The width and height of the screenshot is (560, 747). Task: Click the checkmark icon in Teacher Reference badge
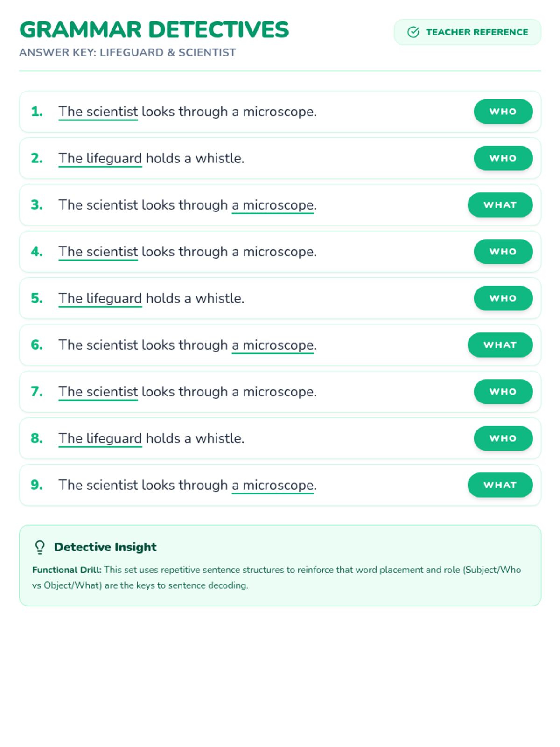[413, 32]
